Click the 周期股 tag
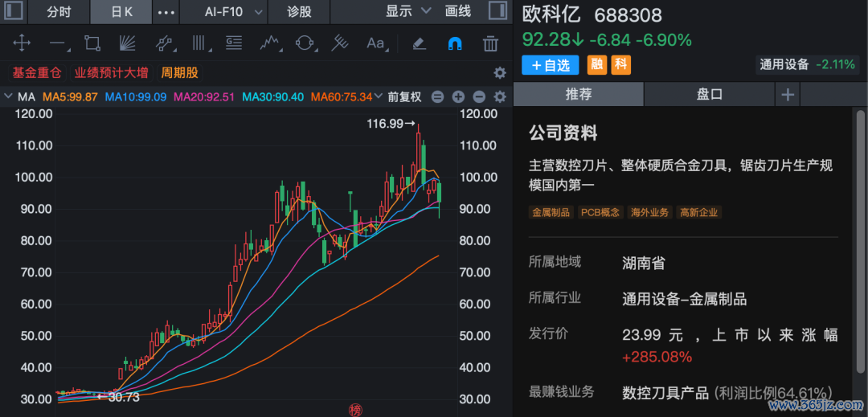Screen dimensions: 868x417 click(180, 72)
